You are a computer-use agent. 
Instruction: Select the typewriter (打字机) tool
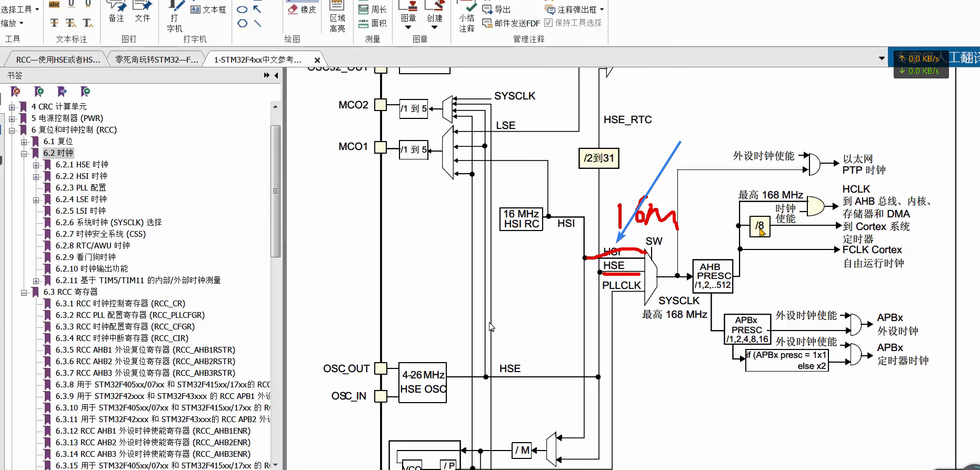pyautogui.click(x=175, y=17)
